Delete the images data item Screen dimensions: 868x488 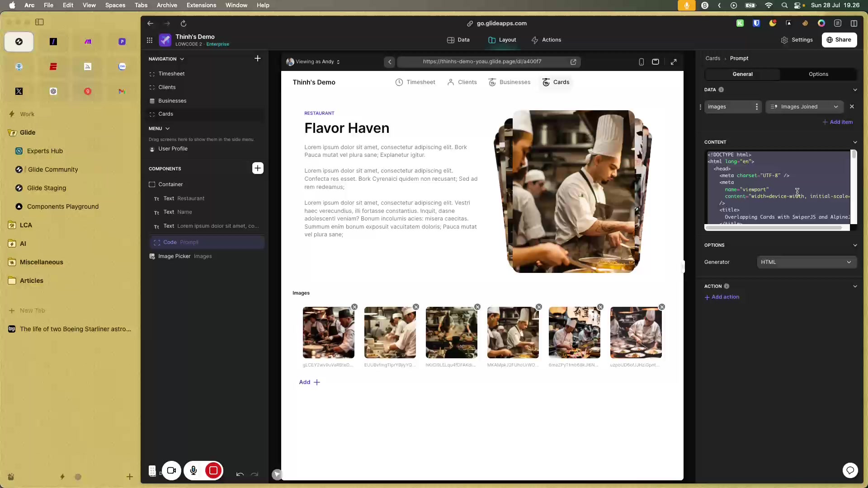pos(852,107)
